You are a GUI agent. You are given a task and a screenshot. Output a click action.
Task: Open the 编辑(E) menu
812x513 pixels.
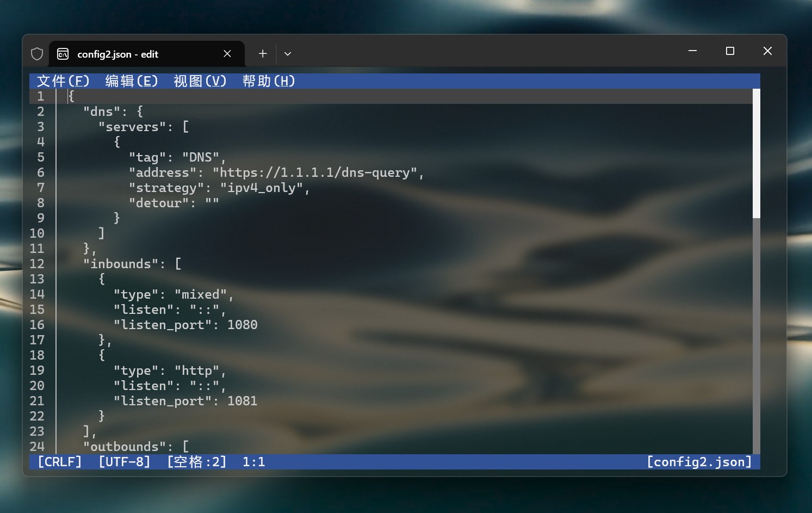click(x=132, y=81)
